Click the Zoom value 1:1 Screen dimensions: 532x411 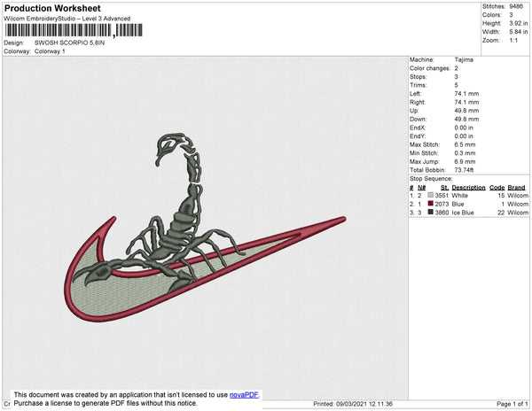click(513, 41)
